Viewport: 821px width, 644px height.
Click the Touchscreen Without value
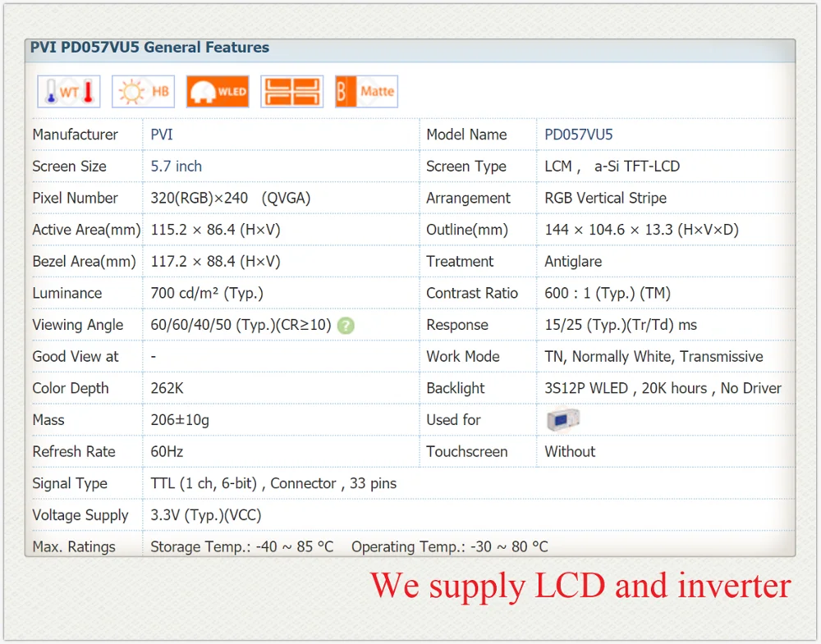point(570,451)
